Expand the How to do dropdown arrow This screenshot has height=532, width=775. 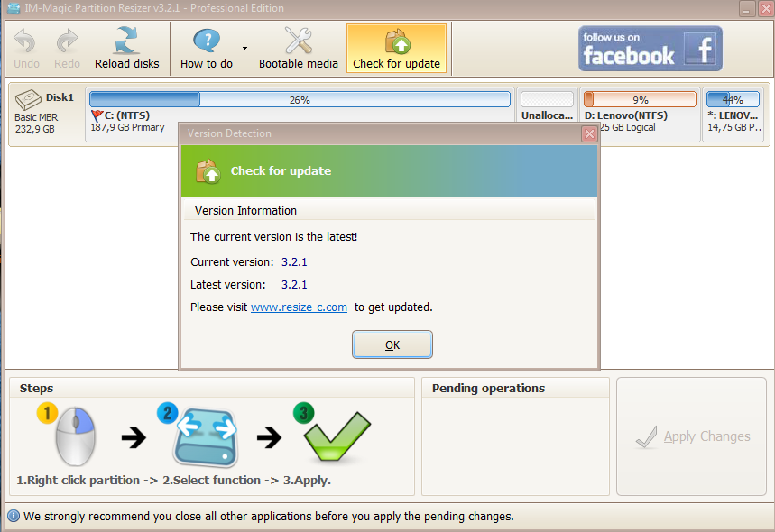coord(244,49)
